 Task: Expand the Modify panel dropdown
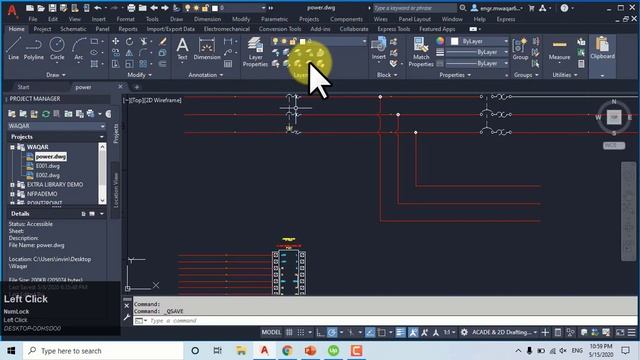click(140, 75)
